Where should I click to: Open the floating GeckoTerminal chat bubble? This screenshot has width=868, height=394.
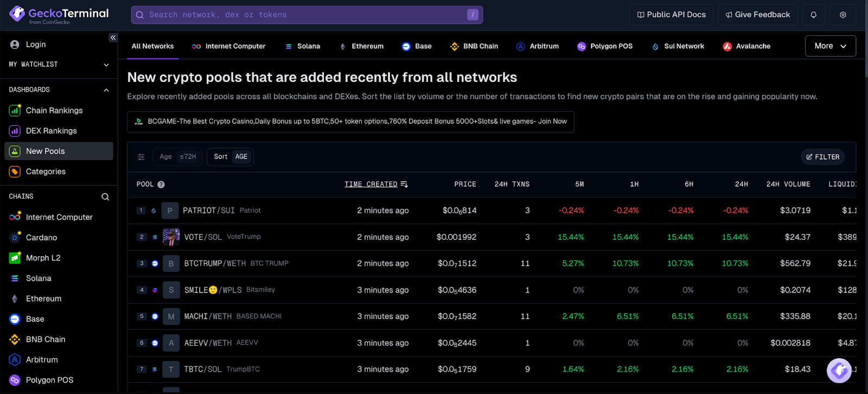coord(839,371)
